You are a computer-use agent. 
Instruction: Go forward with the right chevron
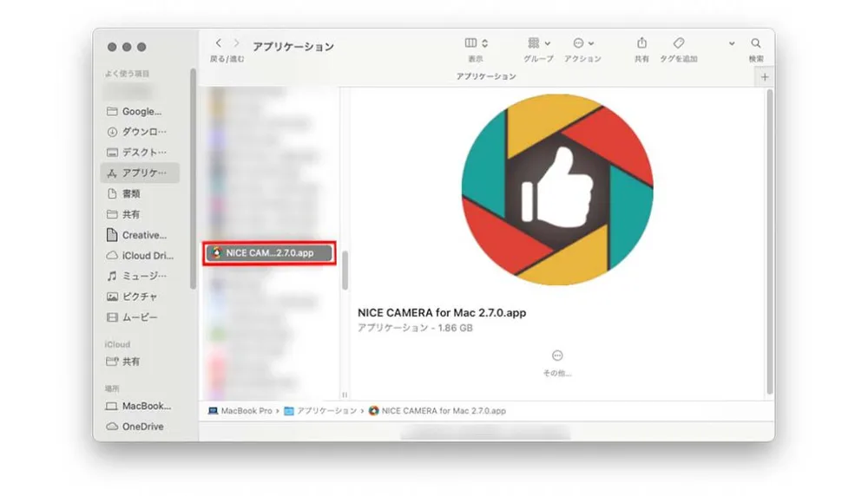pyautogui.click(x=236, y=43)
